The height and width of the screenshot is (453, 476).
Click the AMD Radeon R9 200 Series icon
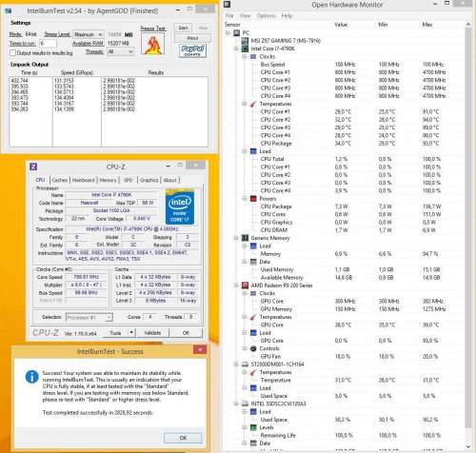click(245, 286)
